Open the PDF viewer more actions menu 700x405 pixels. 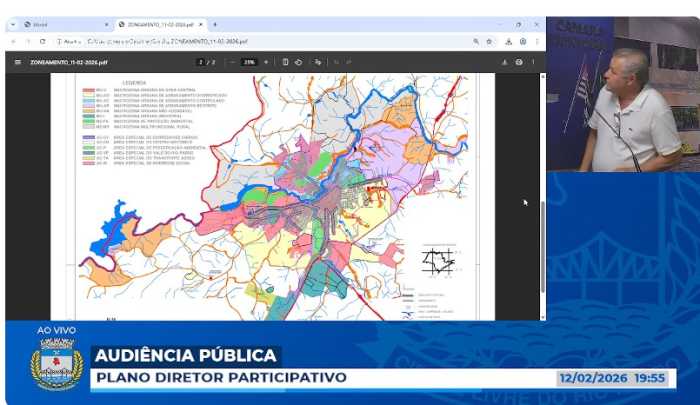coord(533,62)
